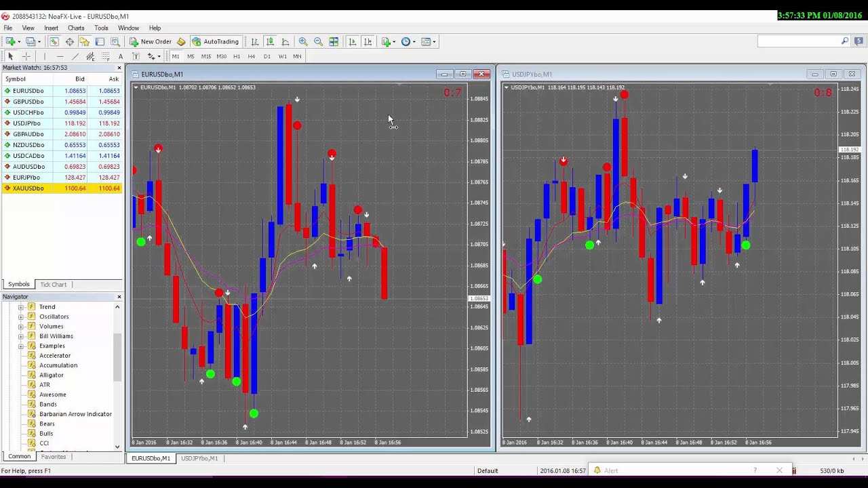Tile chart windows with the toolbar icon
Screen dimensions: 868x488
[x=334, y=41]
